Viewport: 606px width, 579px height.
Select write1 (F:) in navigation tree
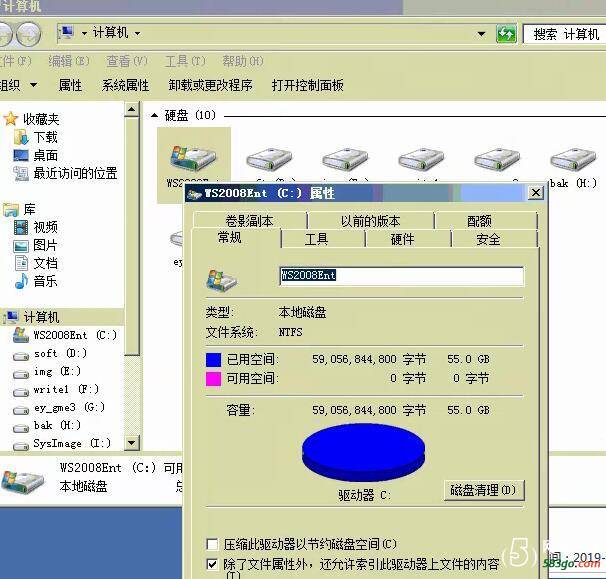click(x=56, y=389)
